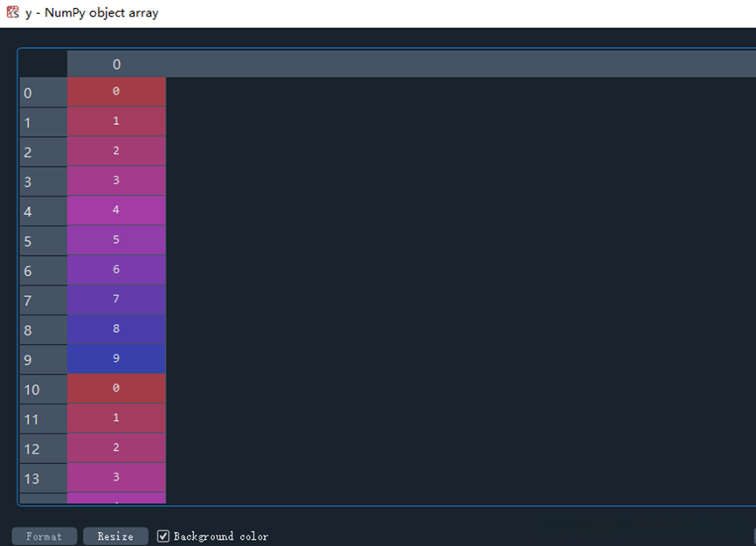Image resolution: width=756 pixels, height=546 pixels.
Task: Select row header 0
Action: 44,93
